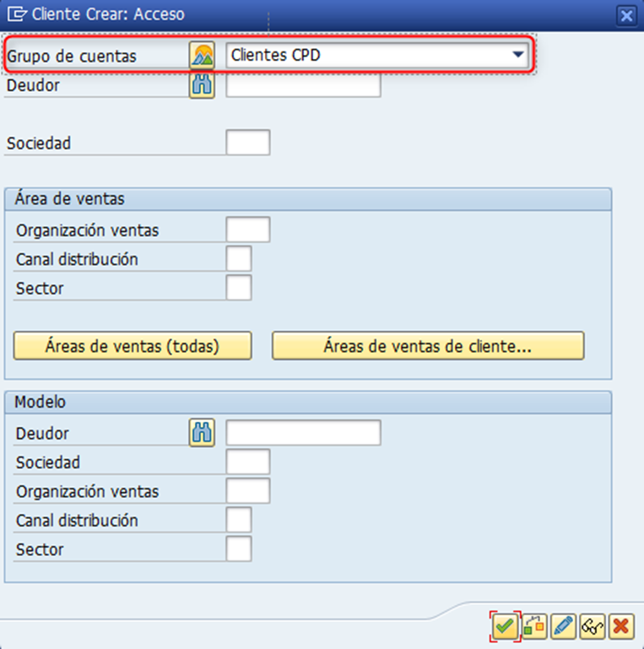Click the glasses display icon
The image size is (644, 649).
coord(593,626)
